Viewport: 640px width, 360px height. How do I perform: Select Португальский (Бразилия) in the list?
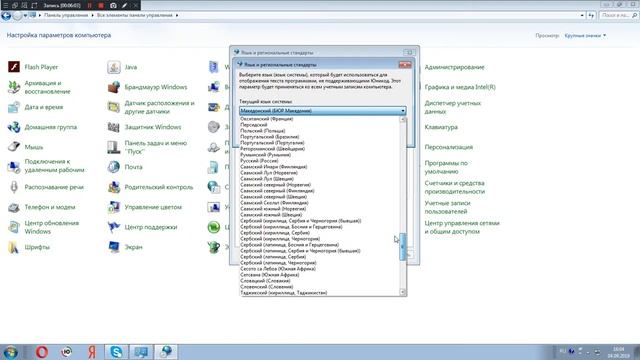(269, 137)
